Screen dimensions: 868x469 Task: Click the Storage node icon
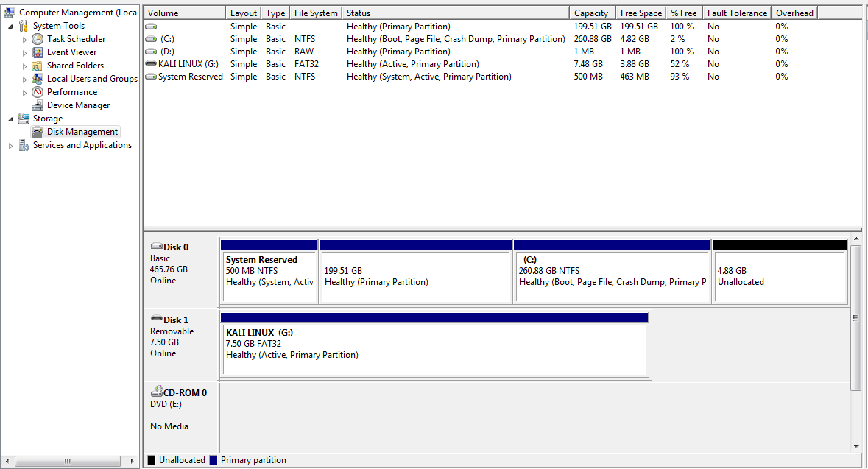pyautogui.click(x=24, y=119)
